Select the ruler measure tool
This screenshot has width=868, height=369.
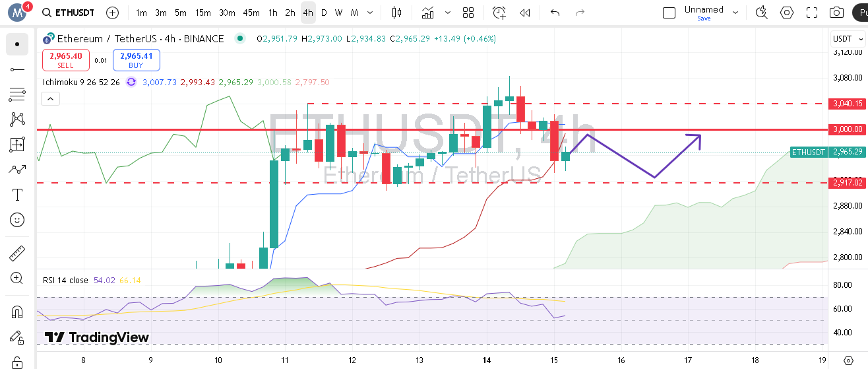click(x=17, y=253)
